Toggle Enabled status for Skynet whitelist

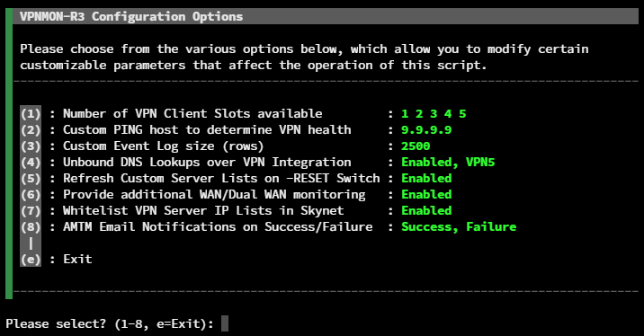click(x=426, y=211)
